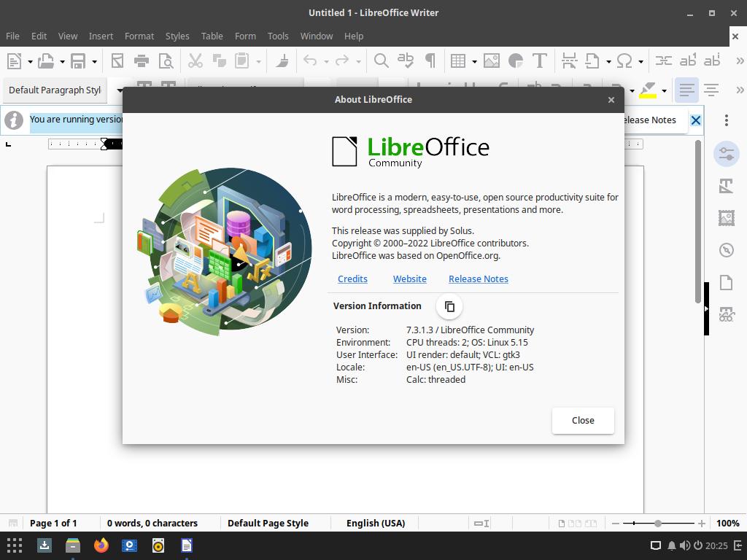Expand the New document dropdown arrow
The height and width of the screenshot is (560, 747).
pyautogui.click(x=30, y=61)
